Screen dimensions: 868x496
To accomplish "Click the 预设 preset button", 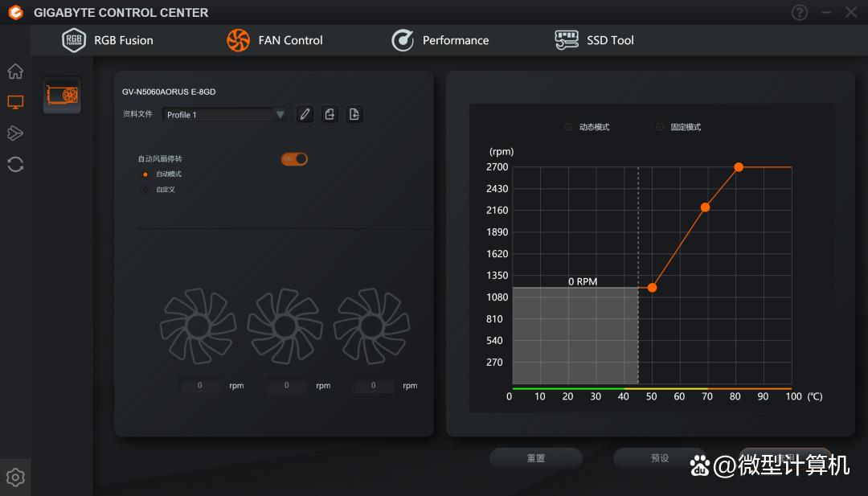I will (660, 458).
